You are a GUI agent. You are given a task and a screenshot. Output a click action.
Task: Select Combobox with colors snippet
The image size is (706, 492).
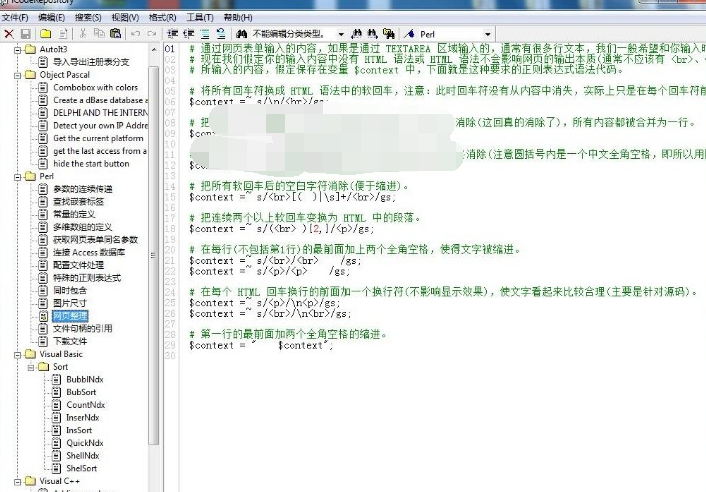pos(95,87)
